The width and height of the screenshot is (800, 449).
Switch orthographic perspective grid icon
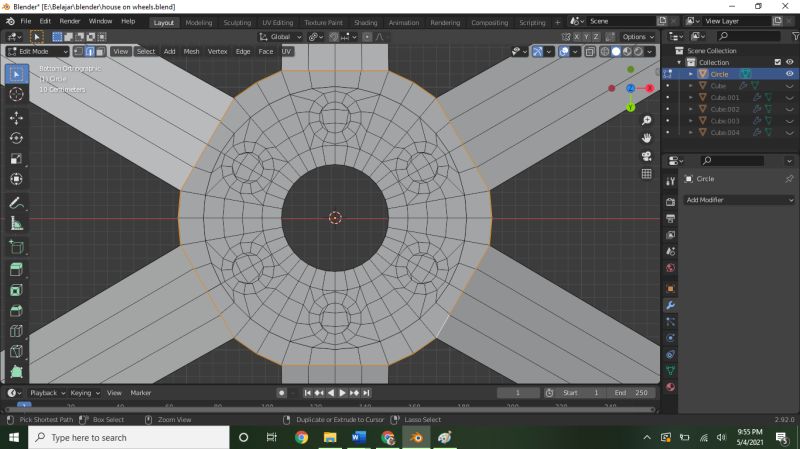coord(646,174)
